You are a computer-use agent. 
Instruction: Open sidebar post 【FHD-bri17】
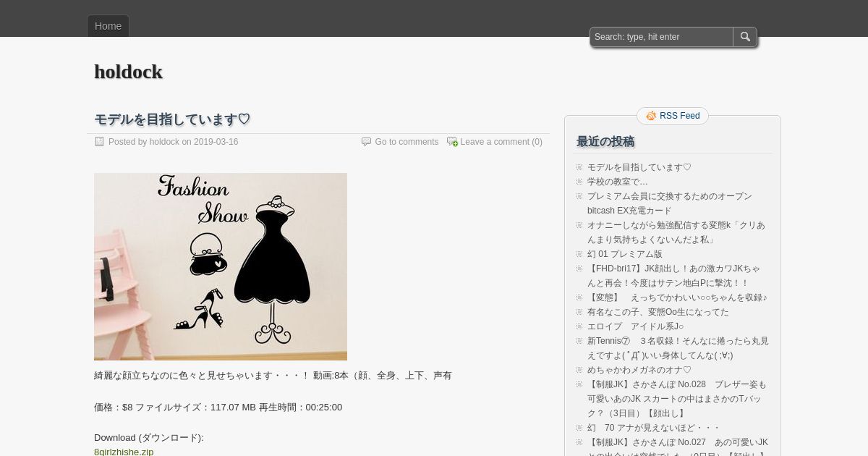coord(673,276)
